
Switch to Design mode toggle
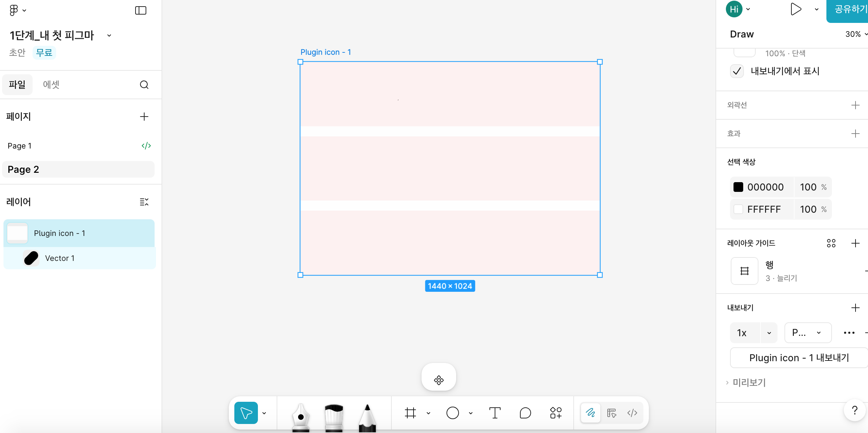tap(611, 413)
